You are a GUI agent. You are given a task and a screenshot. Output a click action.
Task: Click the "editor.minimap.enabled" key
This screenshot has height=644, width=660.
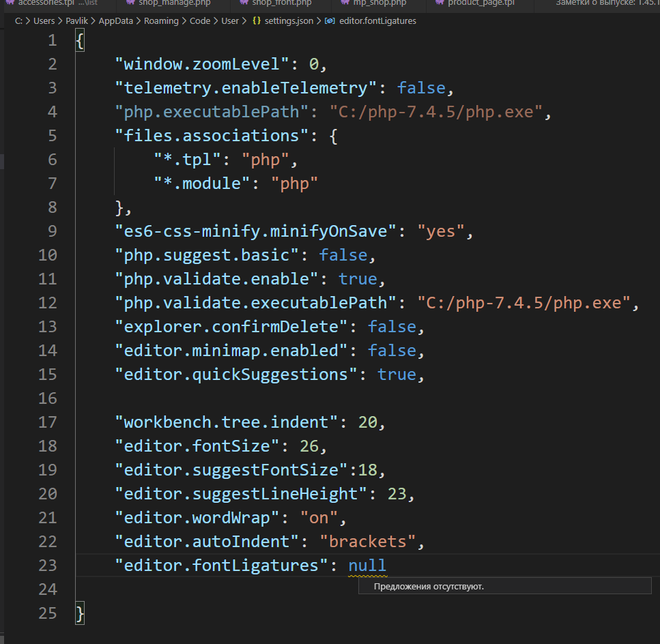[x=230, y=351]
